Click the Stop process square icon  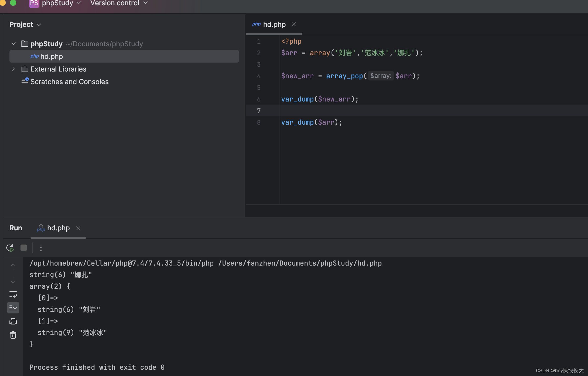[24, 248]
